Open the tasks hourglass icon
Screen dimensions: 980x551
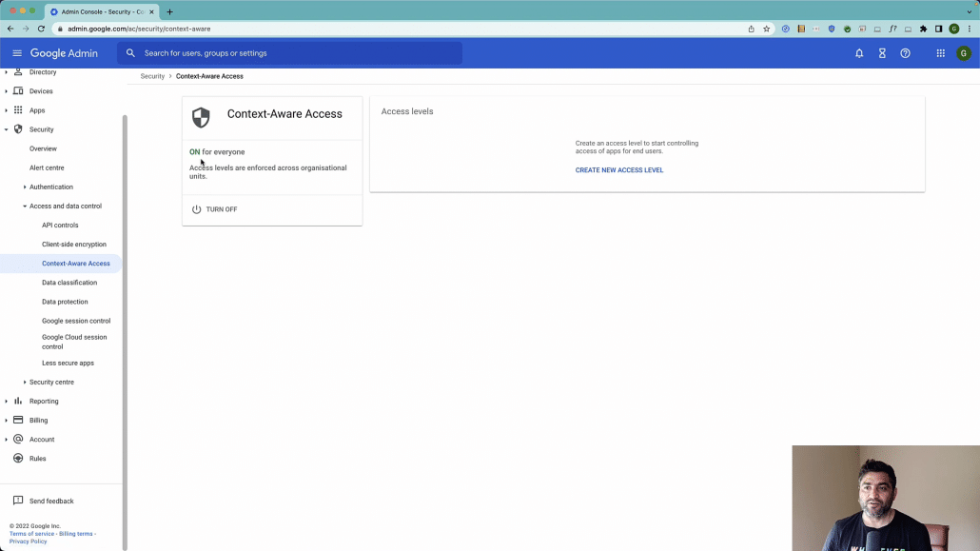pyautogui.click(x=882, y=53)
